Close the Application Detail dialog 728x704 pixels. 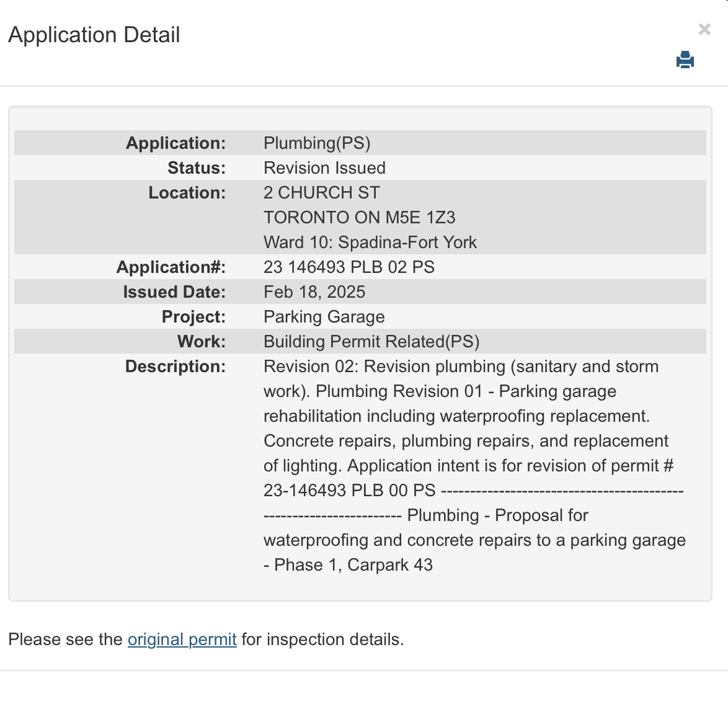click(704, 29)
